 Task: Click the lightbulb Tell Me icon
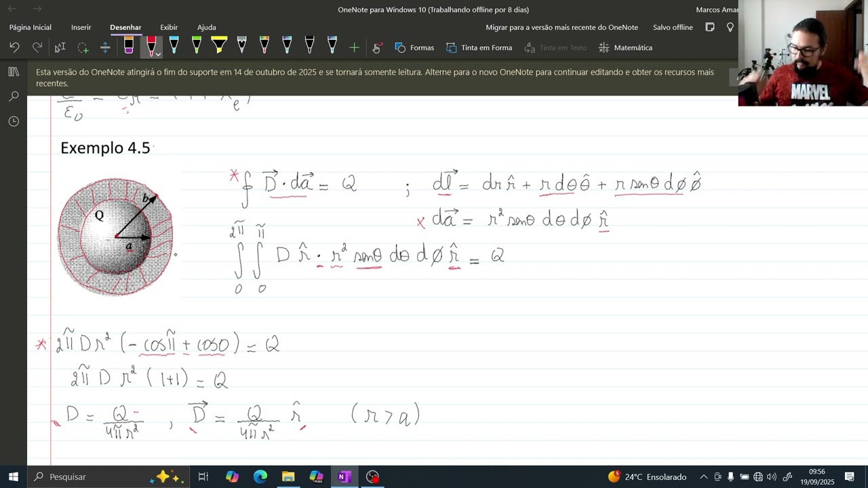coord(730,27)
